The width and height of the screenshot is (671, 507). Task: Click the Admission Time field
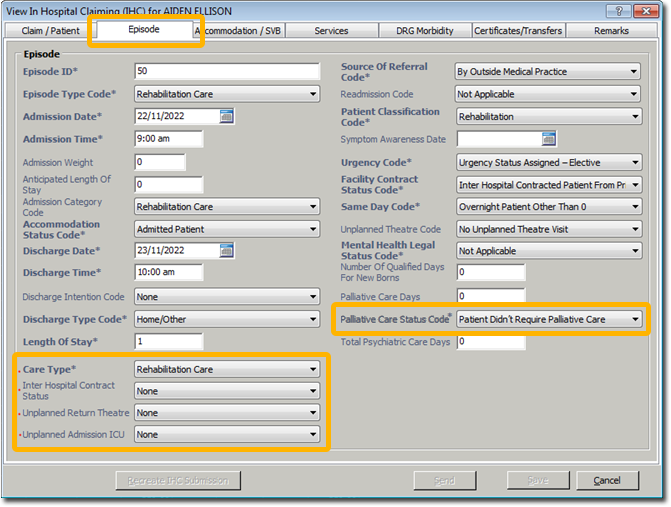168,139
